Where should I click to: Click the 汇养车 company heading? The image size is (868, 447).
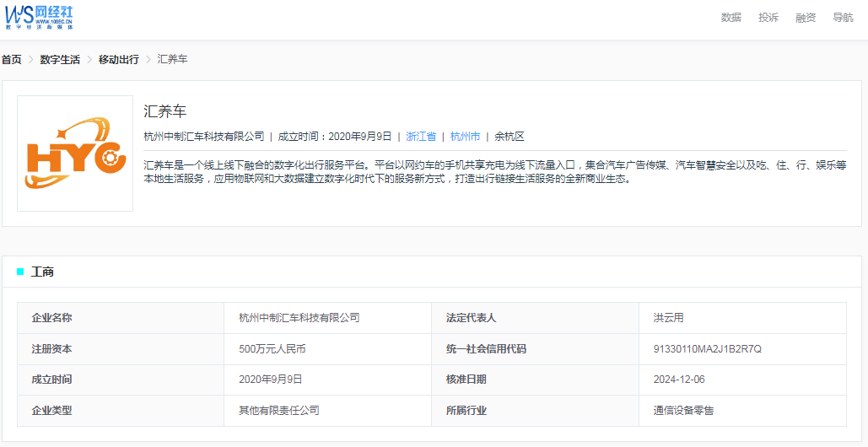[x=165, y=111]
